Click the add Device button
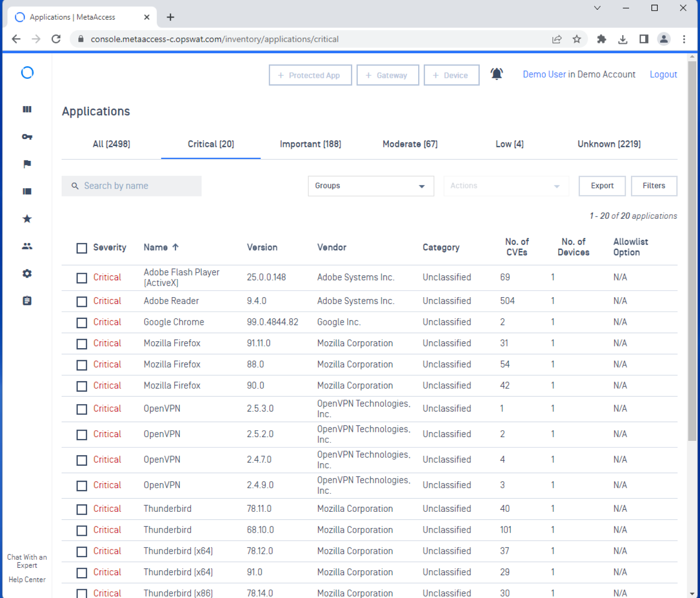 tap(452, 75)
